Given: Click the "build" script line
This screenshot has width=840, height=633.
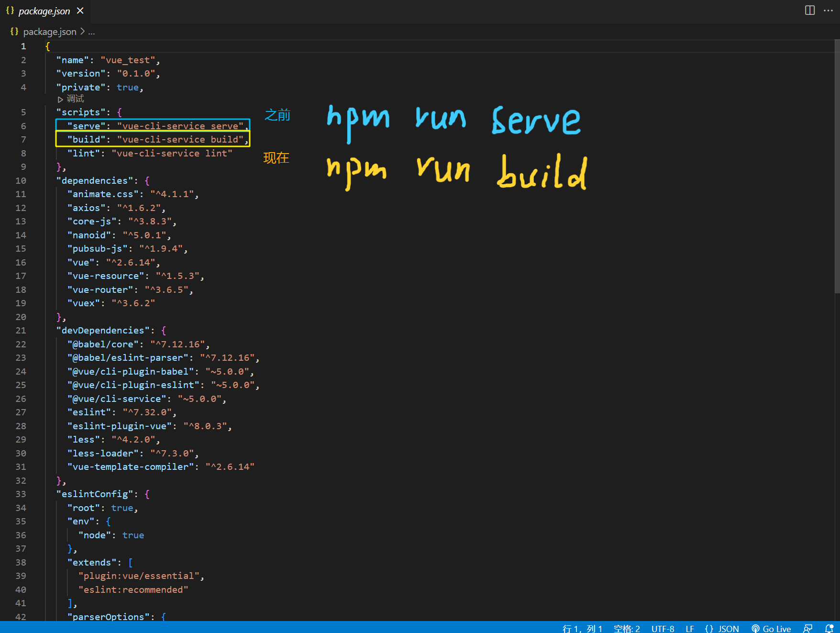Looking at the screenshot, I should [158, 139].
